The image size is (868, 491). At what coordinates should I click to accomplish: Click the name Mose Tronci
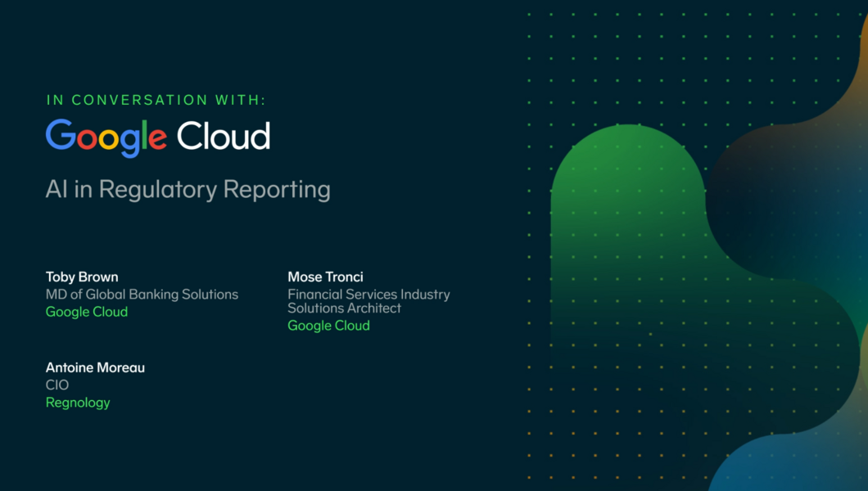[x=325, y=277]
